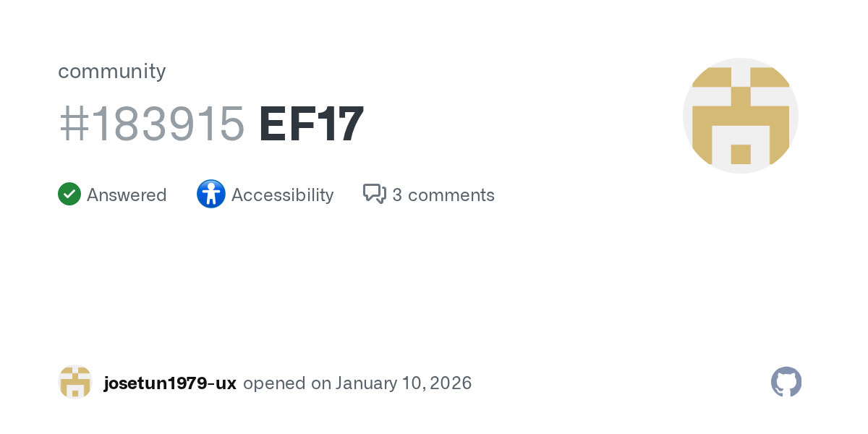Click the green Answered checkmark icon
868x434 pixels.
click(x=69, y=195)
